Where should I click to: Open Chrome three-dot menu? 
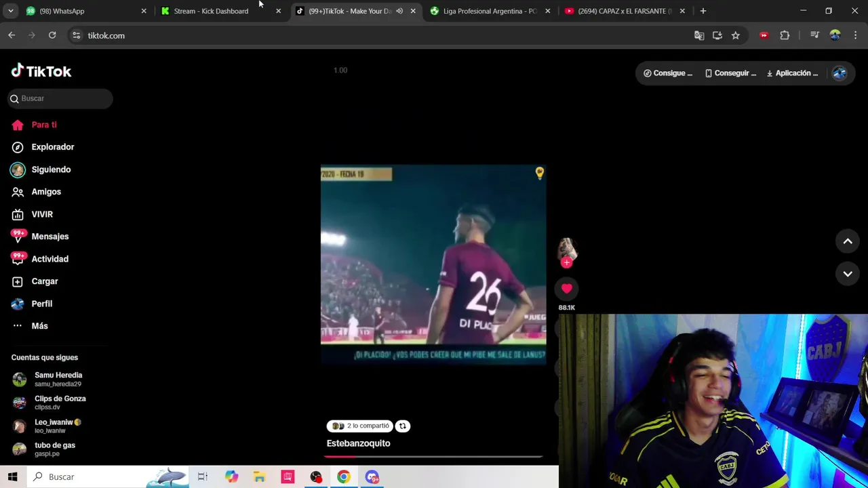(x=856, y=35)
